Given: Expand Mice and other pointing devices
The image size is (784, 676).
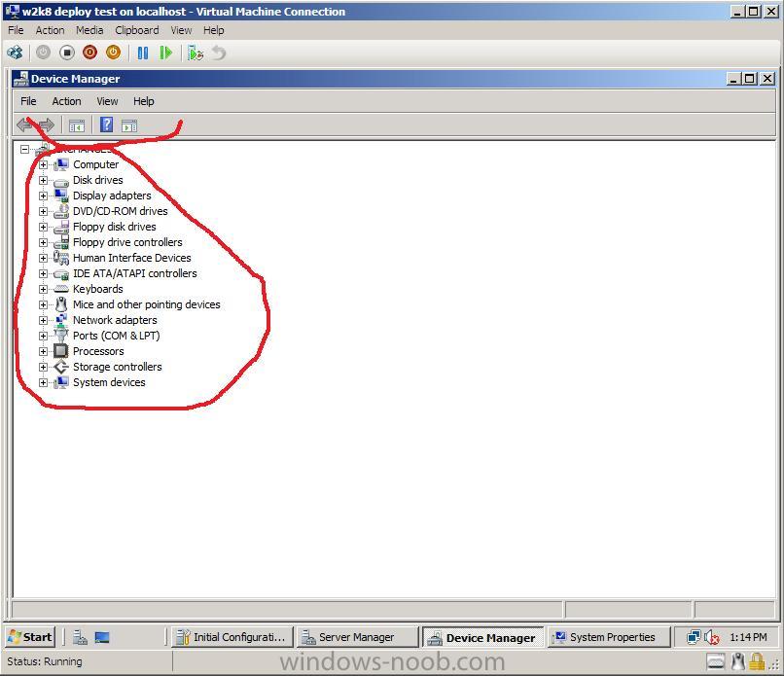Looking at the screenshot, I should tap(43, 304).
